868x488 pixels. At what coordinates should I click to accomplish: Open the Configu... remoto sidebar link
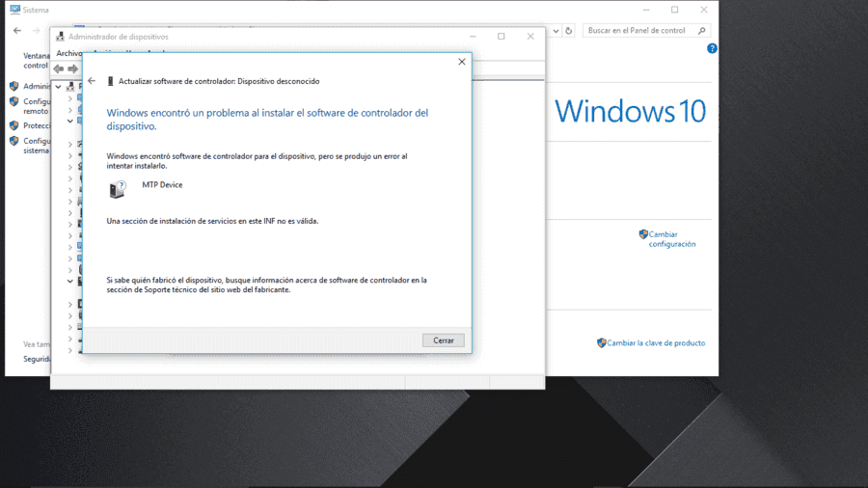[36, 106]
